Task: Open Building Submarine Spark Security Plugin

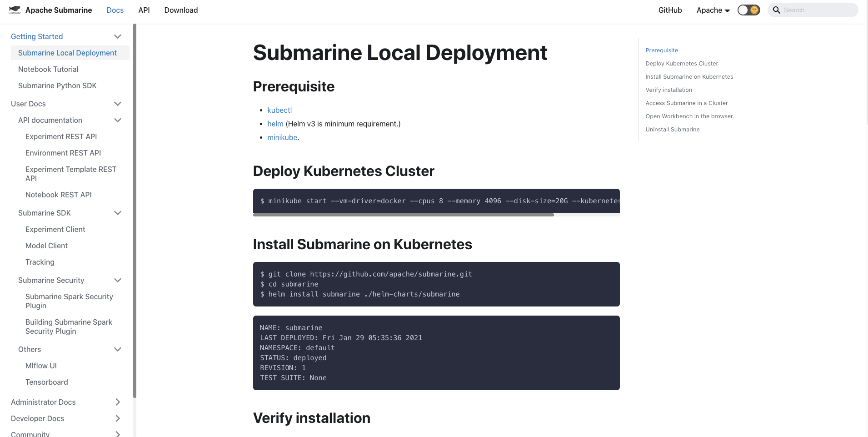Action: coord(69,326)
